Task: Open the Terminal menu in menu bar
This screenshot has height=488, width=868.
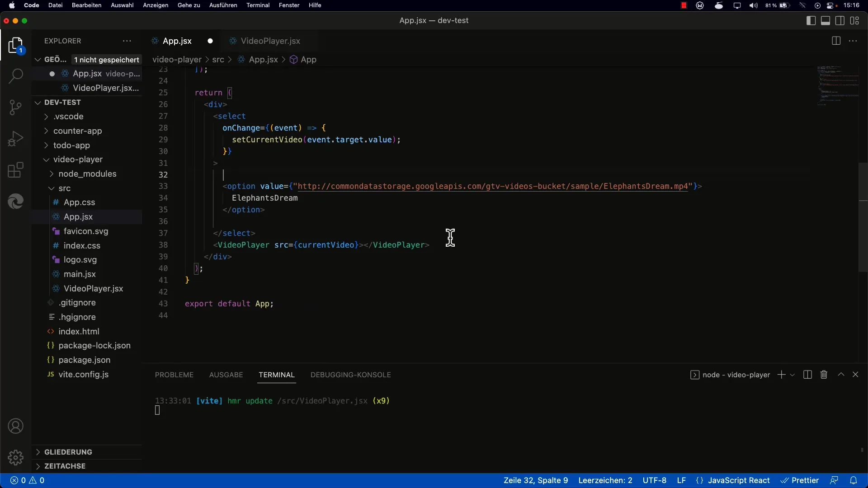Action: (x=258, y=5)
